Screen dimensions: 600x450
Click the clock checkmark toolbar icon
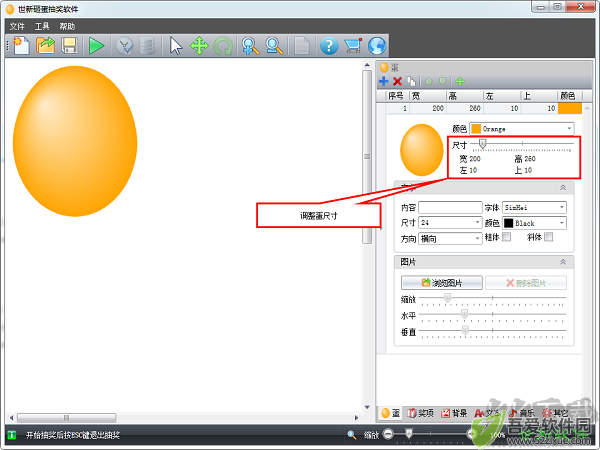click(124, 46)
